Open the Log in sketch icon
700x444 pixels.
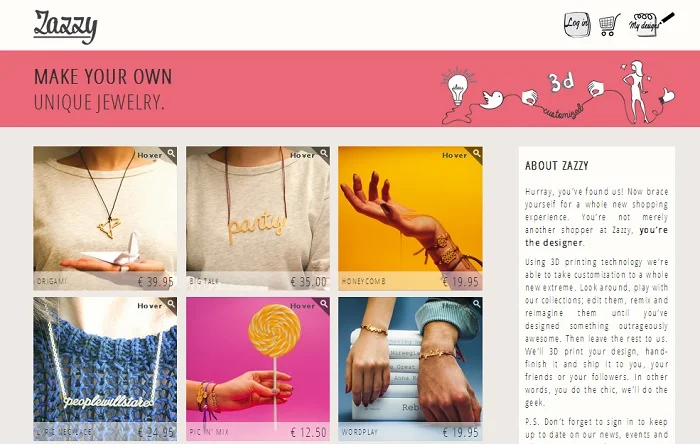[x=577, y=24]
